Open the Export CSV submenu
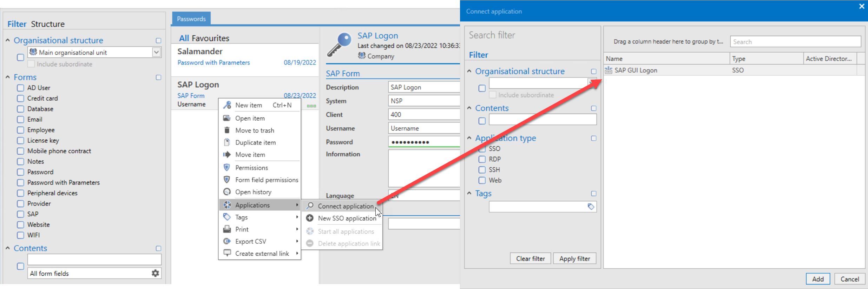This screenshot has width=868, height=289. click(260, 241)
